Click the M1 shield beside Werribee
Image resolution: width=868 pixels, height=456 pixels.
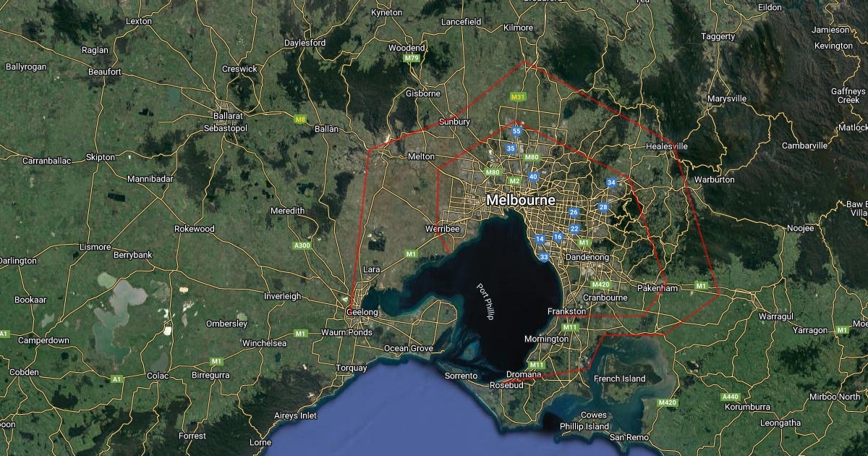tap(411, 254)
